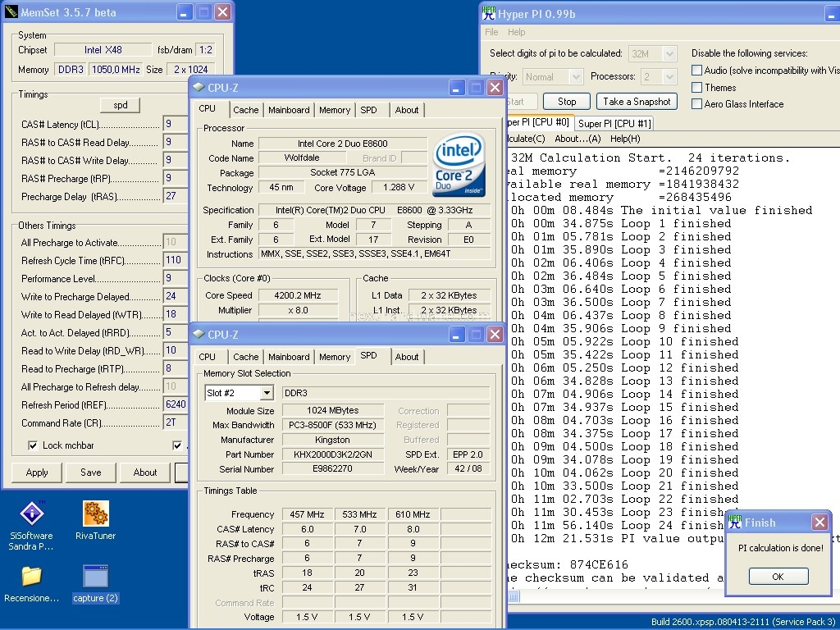Open the Command Rate (CR) dropdown
The height and width of the screenshot is (630, 840).
pyautogui.click(x=176, y=422)
